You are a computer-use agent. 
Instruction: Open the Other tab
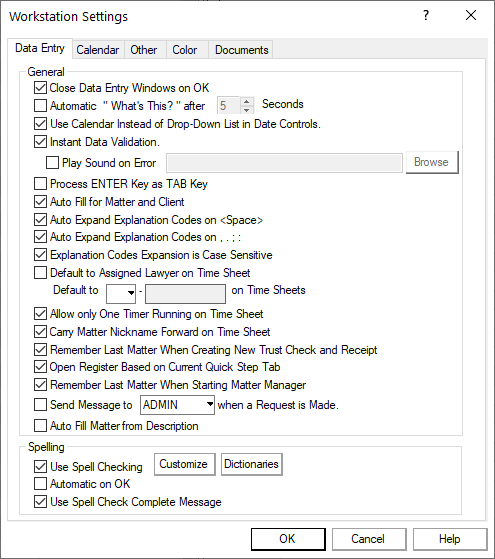(x=144, y=50)
